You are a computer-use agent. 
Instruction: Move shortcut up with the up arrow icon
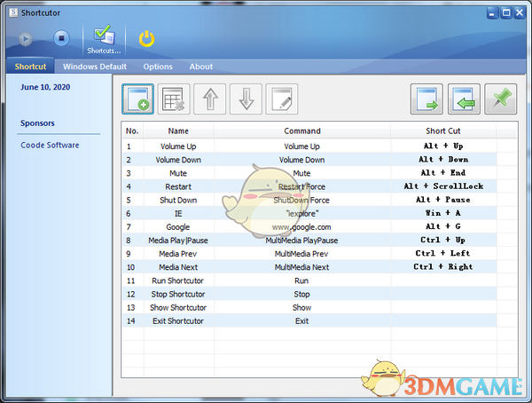tap(209, 99)
